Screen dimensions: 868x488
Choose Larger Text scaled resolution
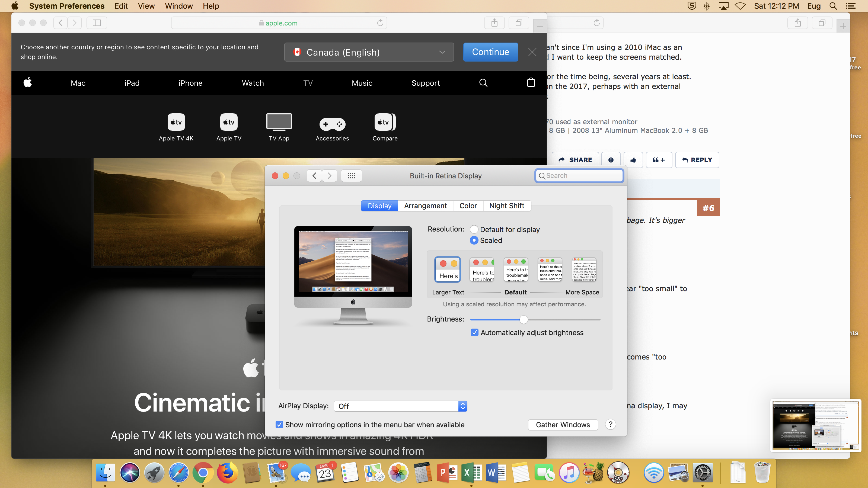coord(448,269)
